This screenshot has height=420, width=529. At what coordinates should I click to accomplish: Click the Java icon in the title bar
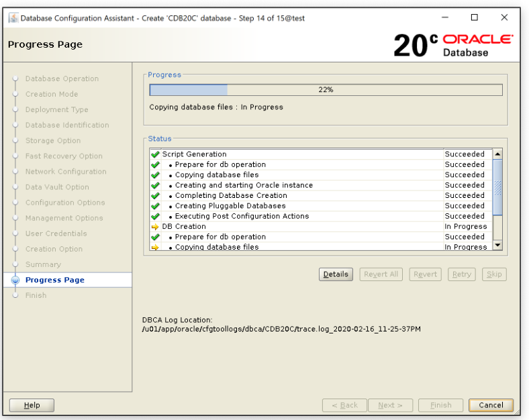coord(13,18)
